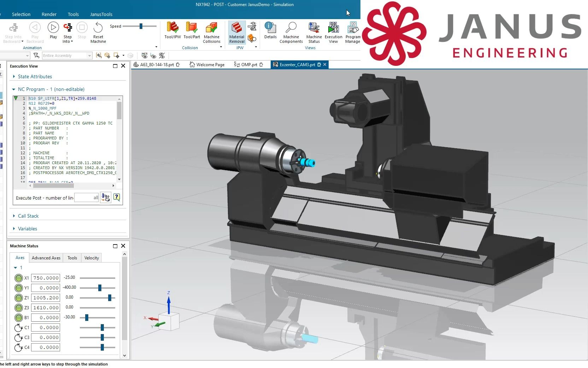Toggle the crossed-out hide eye icon
Screen dimensions: 588x368
click(162, 56)
